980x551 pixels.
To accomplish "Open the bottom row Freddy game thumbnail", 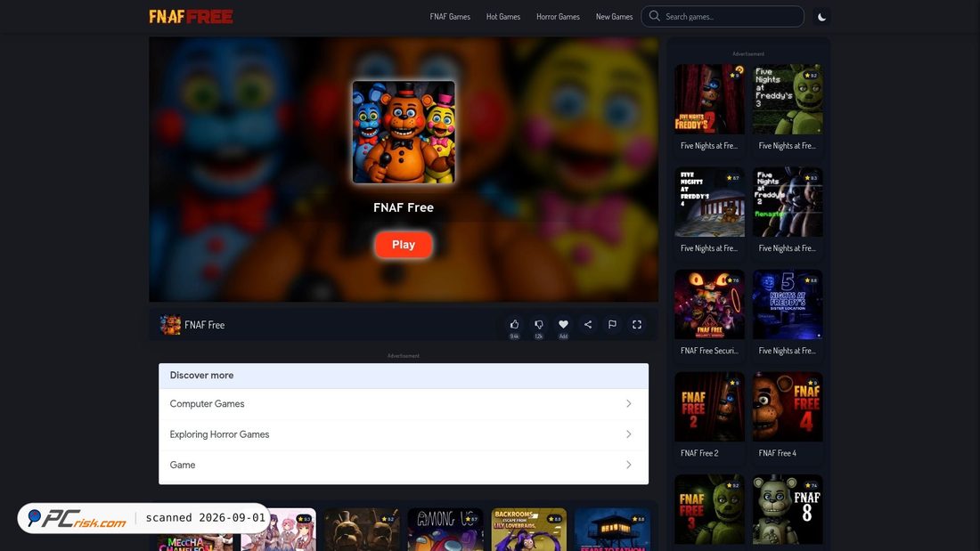I will tap(362, 530).
